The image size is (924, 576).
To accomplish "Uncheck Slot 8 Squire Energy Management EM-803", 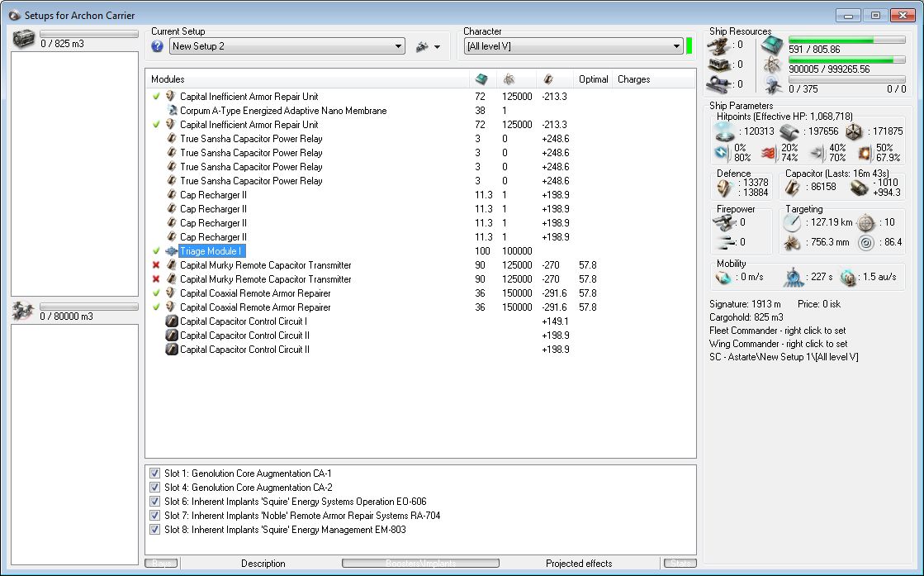I will point(154,530).
